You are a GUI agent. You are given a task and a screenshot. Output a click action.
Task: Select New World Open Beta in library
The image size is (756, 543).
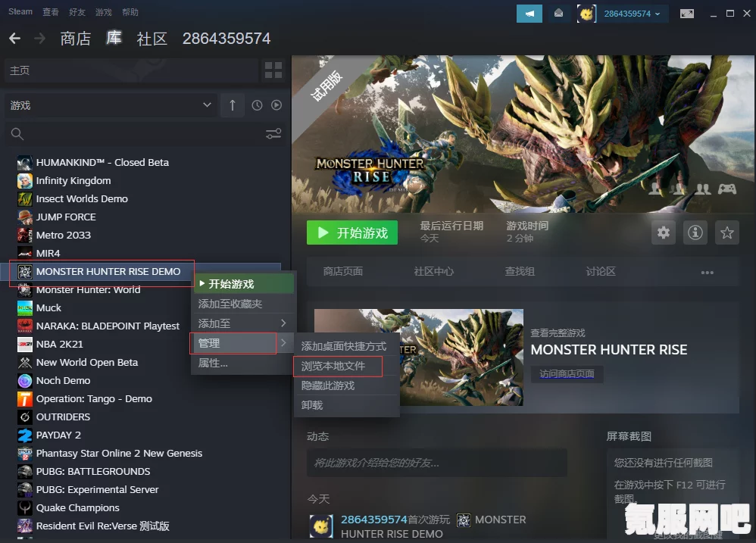87,362
